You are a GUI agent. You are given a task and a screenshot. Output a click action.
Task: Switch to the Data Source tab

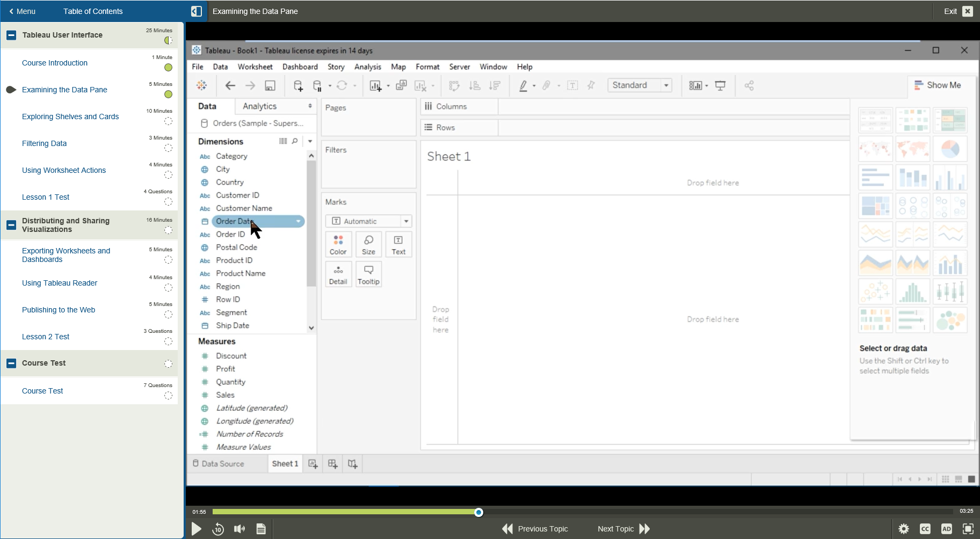click(x=222, y=463)
